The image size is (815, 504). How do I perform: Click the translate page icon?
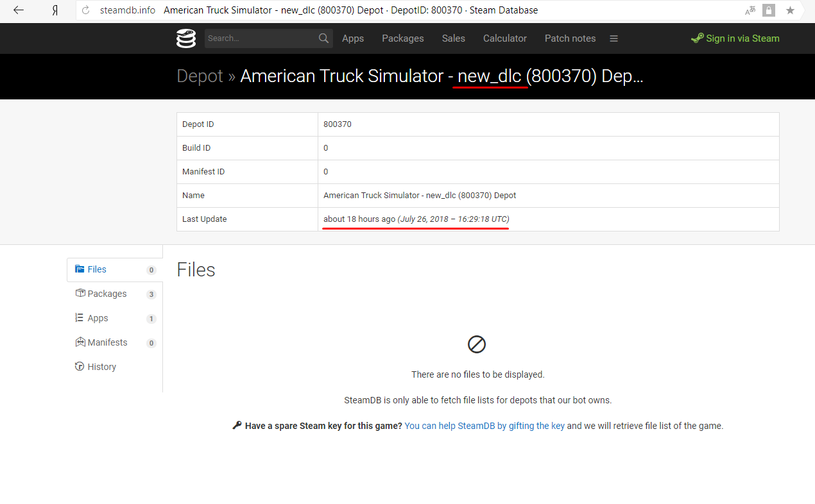750,10
